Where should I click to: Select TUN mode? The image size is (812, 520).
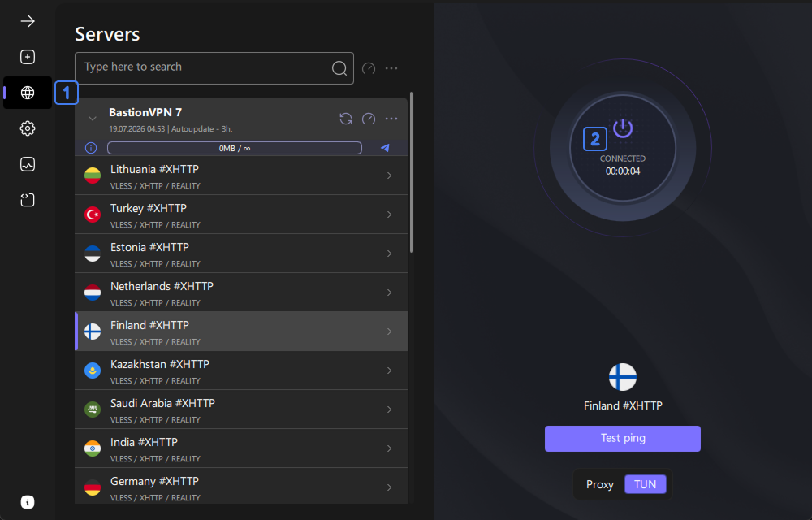coord(646,484)
